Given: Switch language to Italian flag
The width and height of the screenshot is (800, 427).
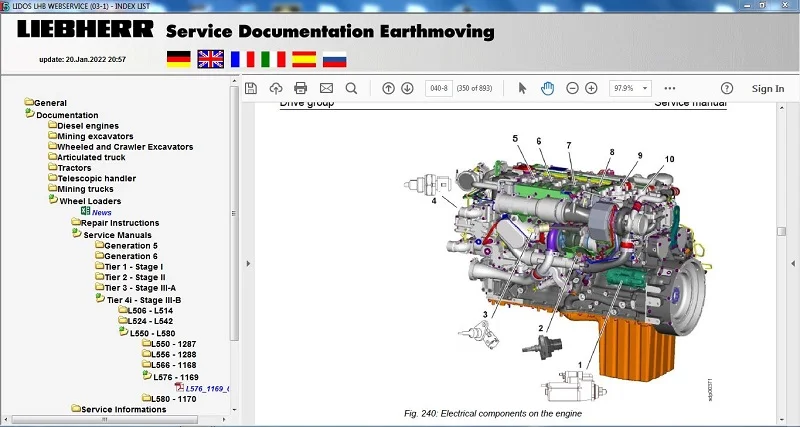Looking at the screenshot, I should tap(273, 59).
